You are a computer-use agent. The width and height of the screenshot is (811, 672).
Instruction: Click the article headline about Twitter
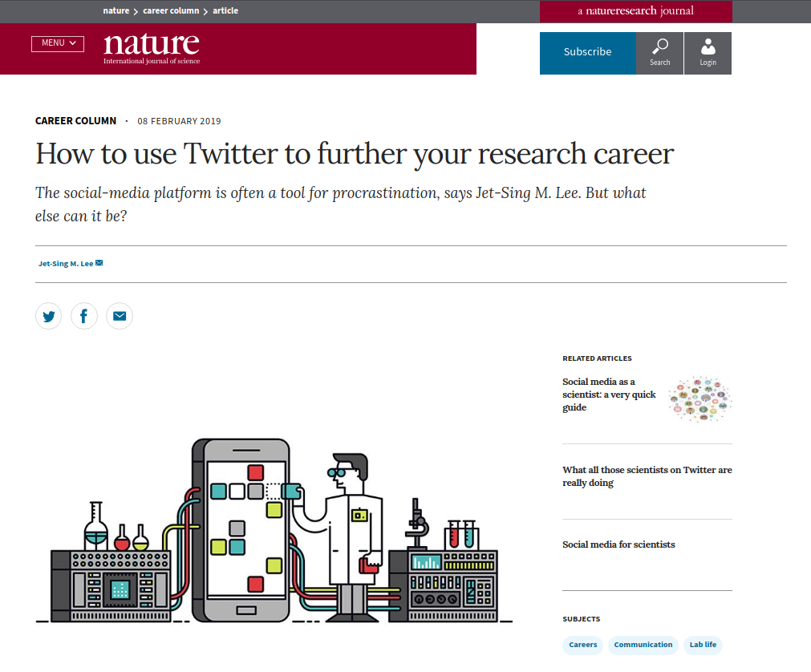[x=355, y=154]
